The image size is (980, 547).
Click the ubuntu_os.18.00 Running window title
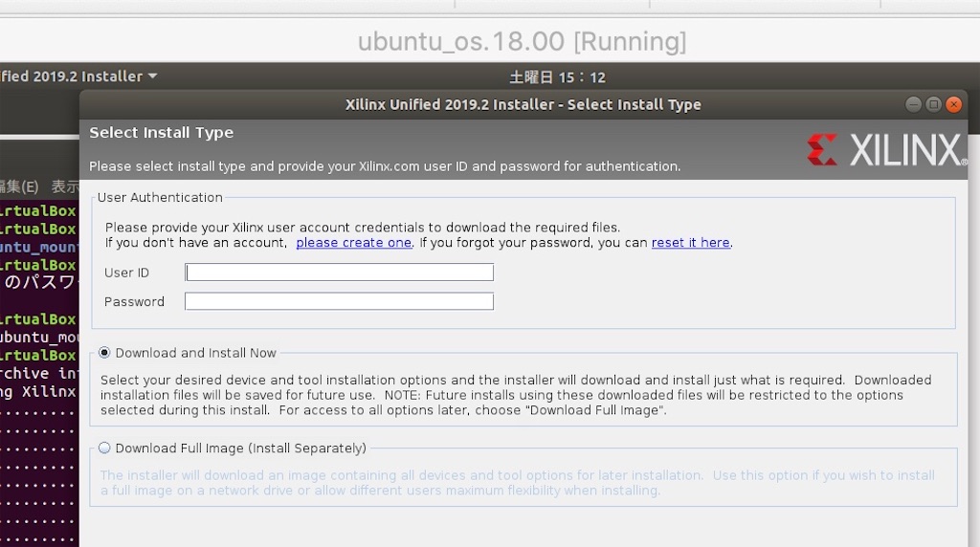(x=522, y=42)
